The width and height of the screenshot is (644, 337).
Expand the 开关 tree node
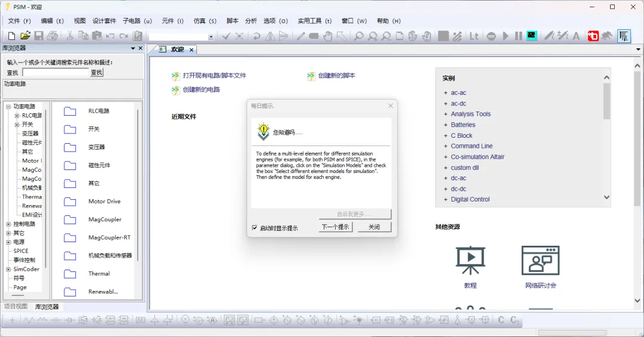coord(17,125)
